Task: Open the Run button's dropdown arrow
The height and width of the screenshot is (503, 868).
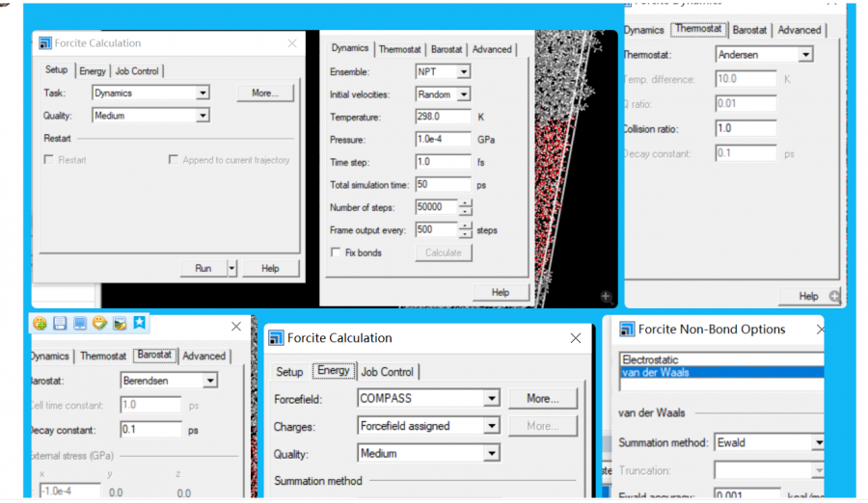Action: (231, 269)
